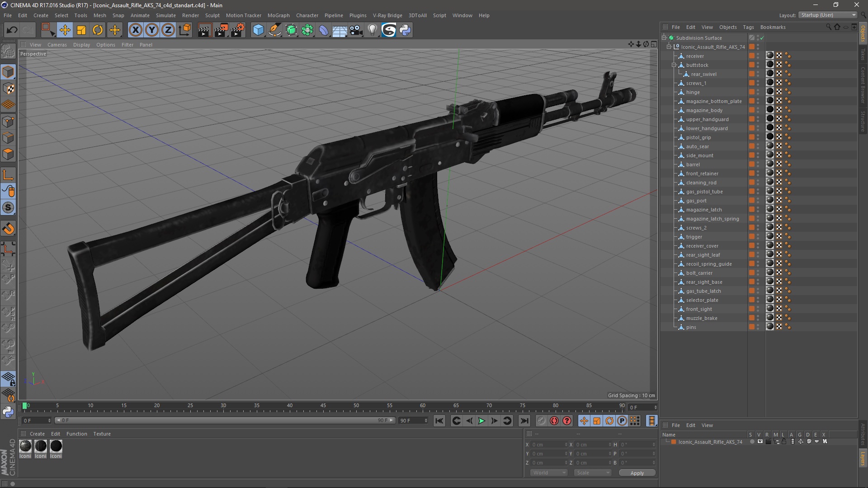
Task: Toggle record active objects keyframe button
Action: point(541,421)
